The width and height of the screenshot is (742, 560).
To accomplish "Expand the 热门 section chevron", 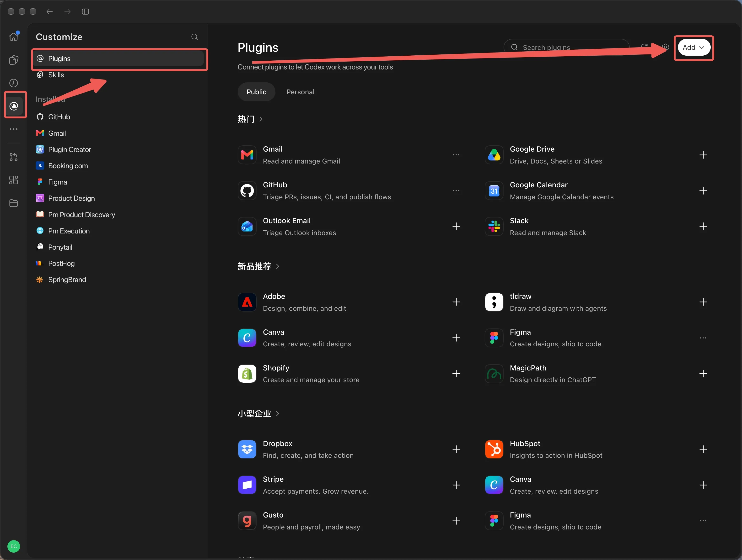I will pyautogui.click(x=261, y=119).
